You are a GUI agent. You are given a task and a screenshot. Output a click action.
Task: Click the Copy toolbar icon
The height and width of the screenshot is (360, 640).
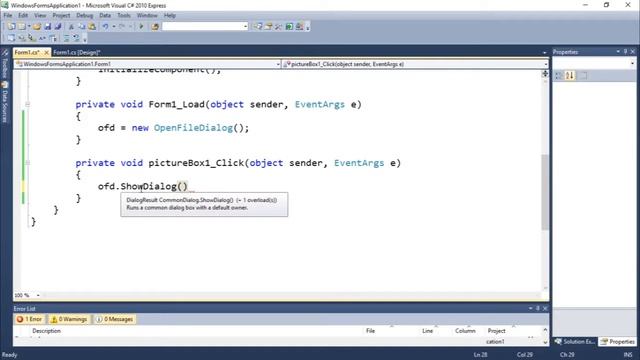[x=82, y=27]
